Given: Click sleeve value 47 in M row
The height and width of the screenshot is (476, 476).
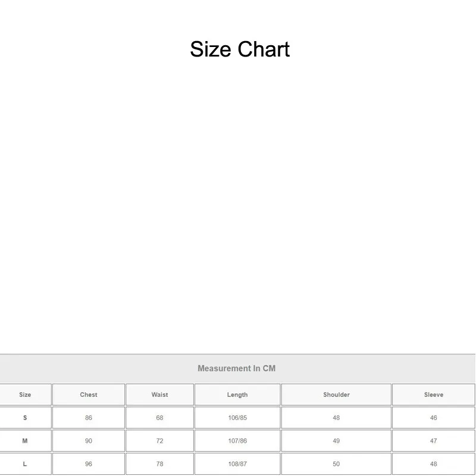Looking at the screenshot, I should point(433,441).
